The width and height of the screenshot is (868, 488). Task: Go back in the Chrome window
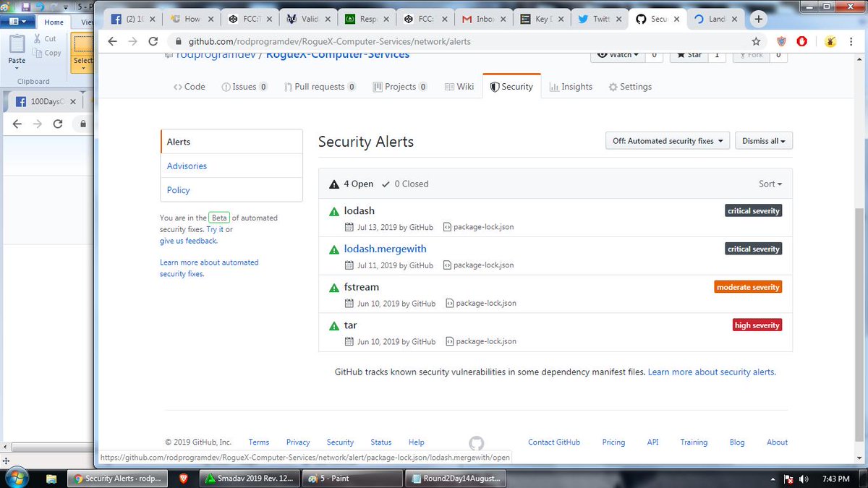tap(112, 41)
